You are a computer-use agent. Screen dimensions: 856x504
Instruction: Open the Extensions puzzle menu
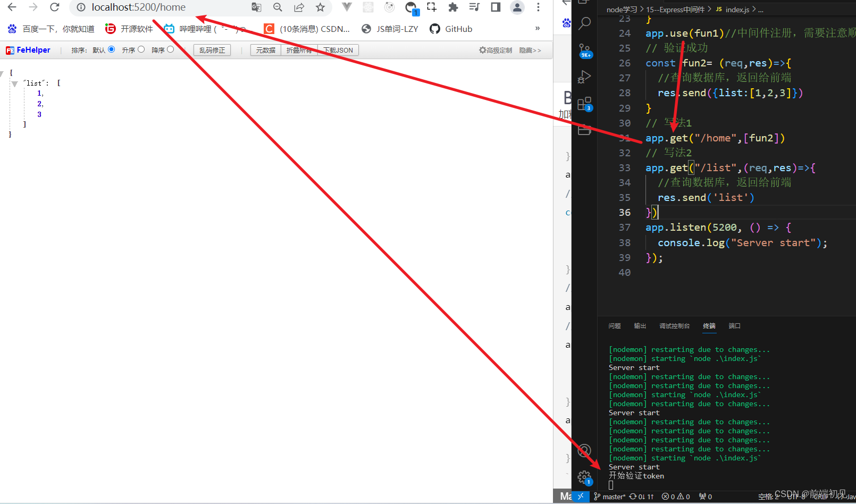coord(453,7)
